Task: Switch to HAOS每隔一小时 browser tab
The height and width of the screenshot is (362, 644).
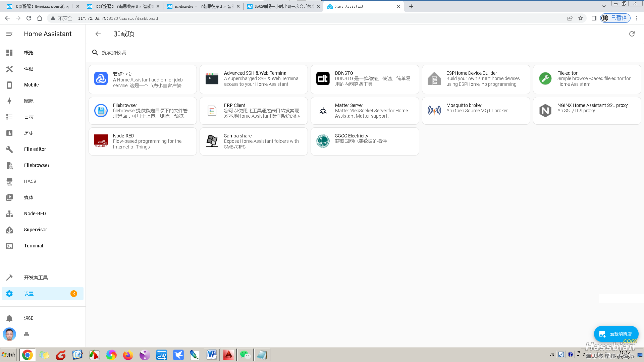Action: tap(284, 6)
